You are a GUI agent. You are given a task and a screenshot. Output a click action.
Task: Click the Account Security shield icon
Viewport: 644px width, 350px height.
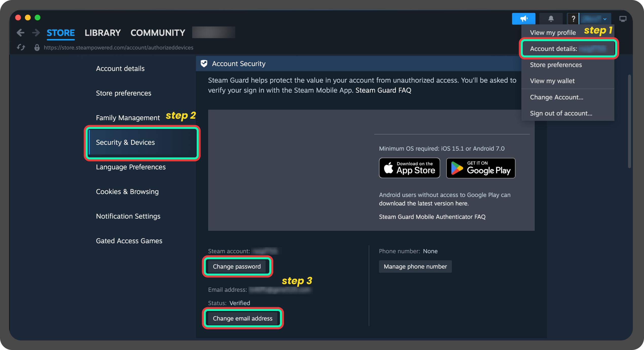(x=204, y=63)
